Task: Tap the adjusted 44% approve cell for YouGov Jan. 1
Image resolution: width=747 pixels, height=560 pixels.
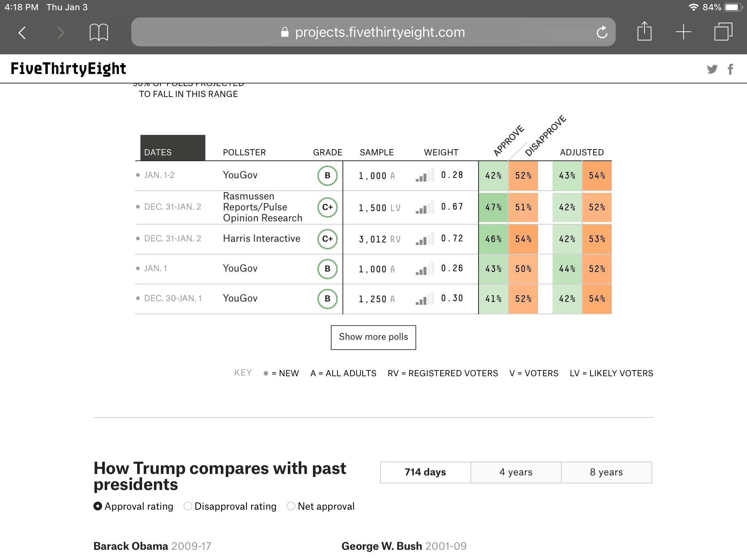Action: tap(567, 269)
